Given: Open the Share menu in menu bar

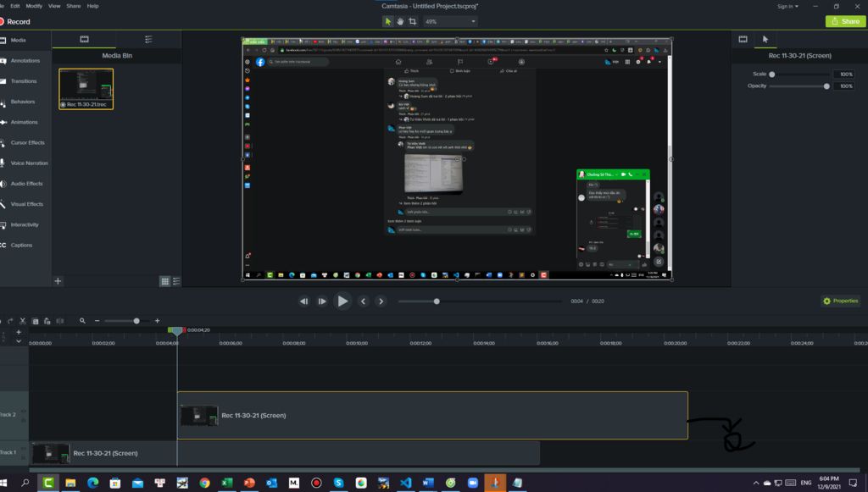Looking at the screenshot, I should pos(74,6).
